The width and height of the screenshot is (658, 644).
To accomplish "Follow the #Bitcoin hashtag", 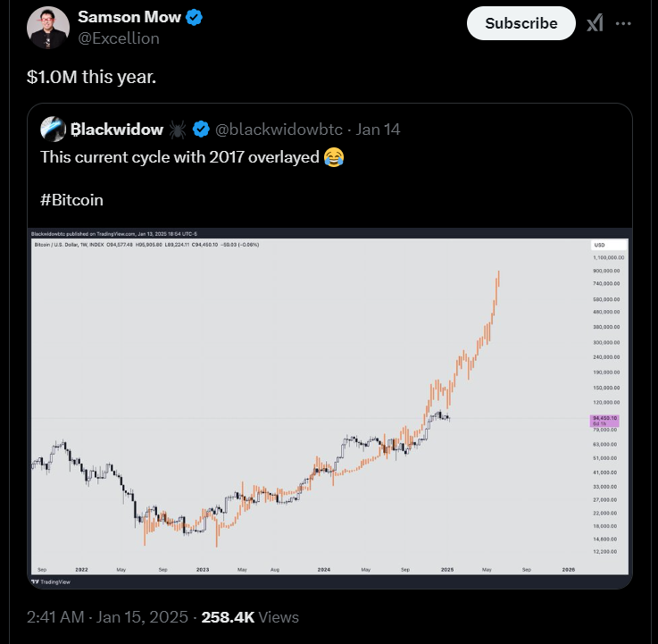I will (72, 198).
